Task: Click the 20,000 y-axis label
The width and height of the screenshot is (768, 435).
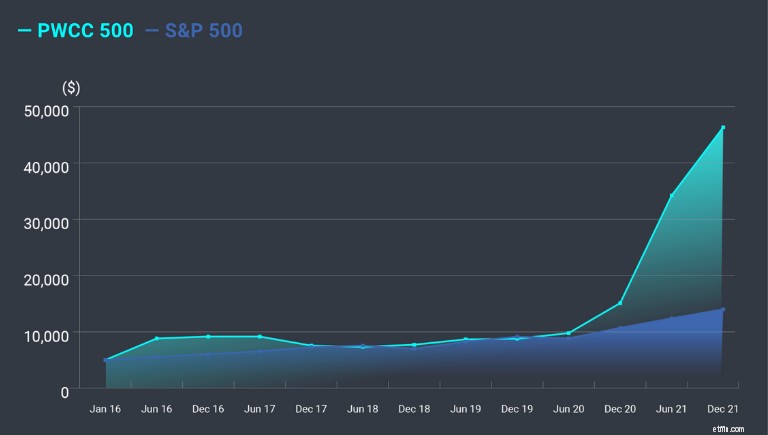Action: tap(47, 280)
